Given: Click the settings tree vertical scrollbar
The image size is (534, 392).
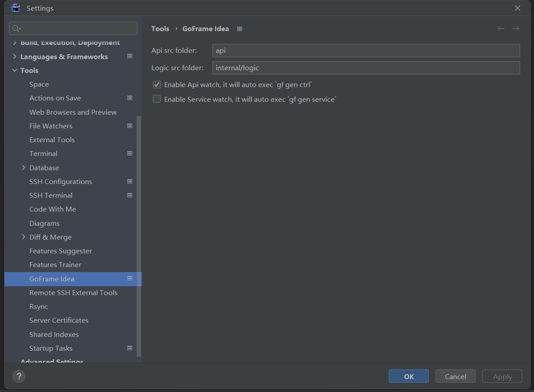Looking at the screenshot, I should click(139, 236).
